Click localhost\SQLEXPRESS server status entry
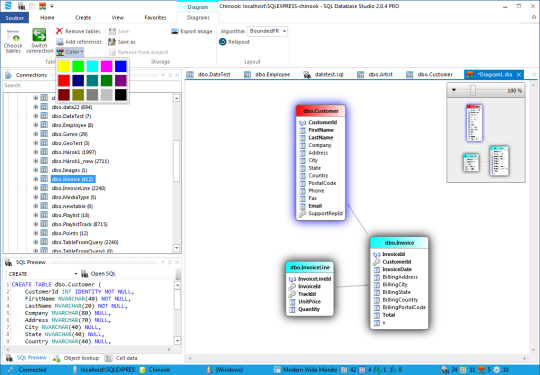This screenshot has width=540, height=375. point(104,370)
